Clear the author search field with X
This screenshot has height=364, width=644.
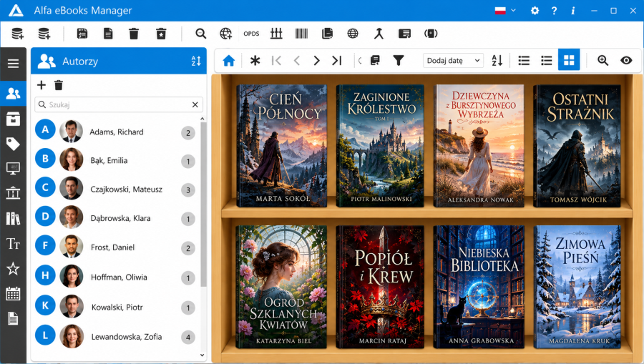click(195, 104)
